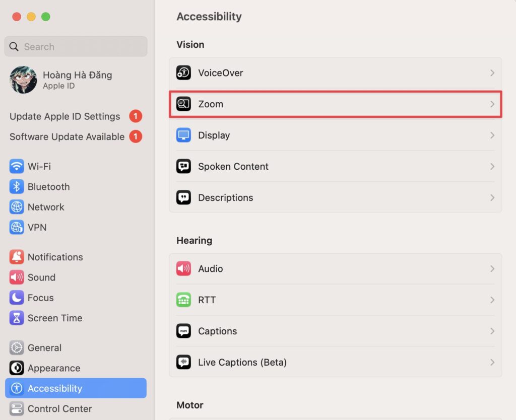Select Wi-Fi in the sidebar
The width and height of the screenshot is (516, 420).
76,166
